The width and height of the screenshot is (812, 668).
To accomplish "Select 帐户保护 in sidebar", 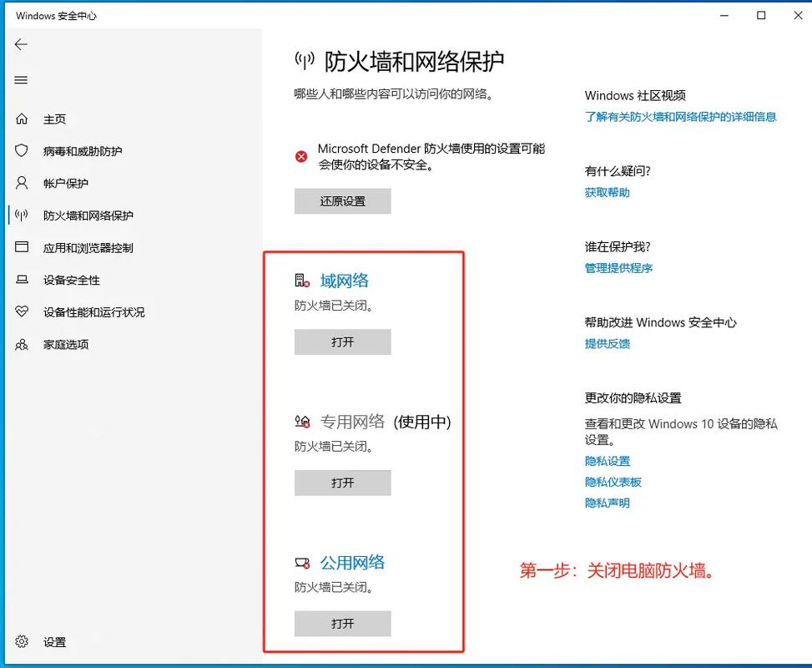I will 66,184.
